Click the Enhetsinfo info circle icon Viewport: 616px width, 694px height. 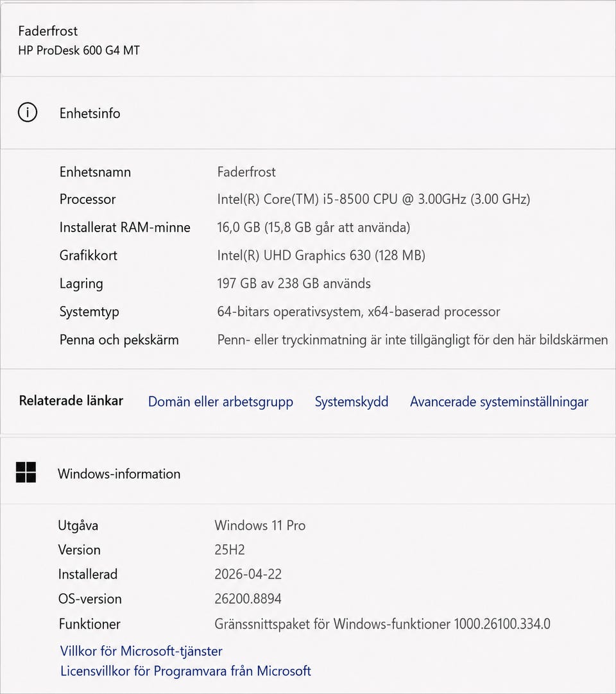[x=28, y=112]
